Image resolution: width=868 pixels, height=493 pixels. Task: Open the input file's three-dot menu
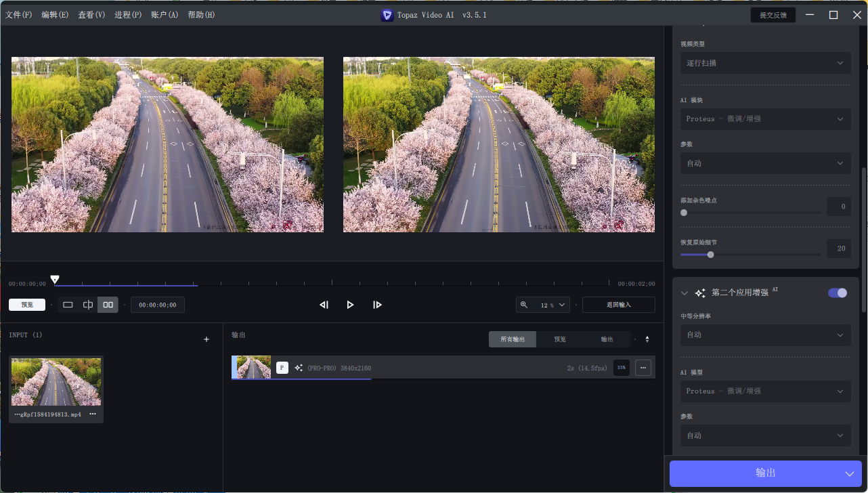93,414
